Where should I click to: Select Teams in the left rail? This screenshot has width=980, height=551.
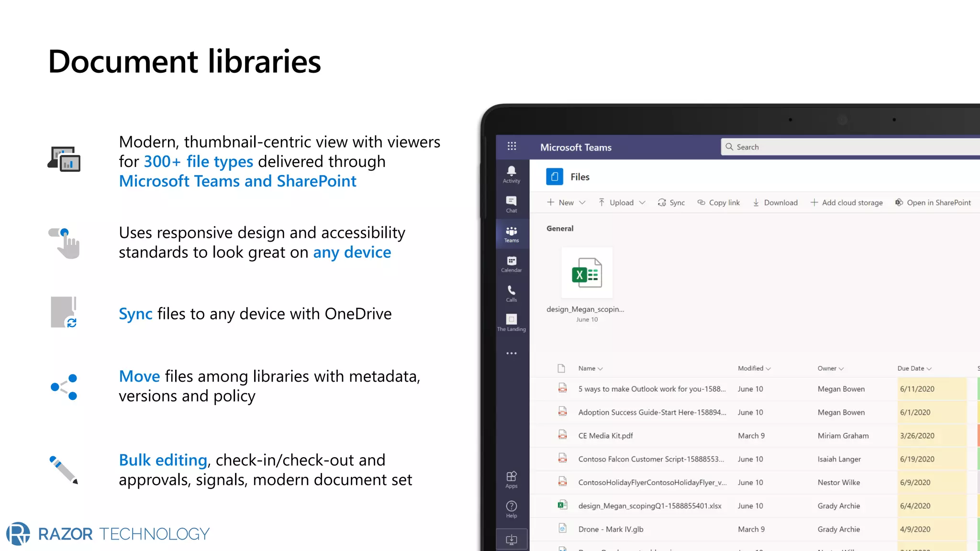(x=512, y=234)
